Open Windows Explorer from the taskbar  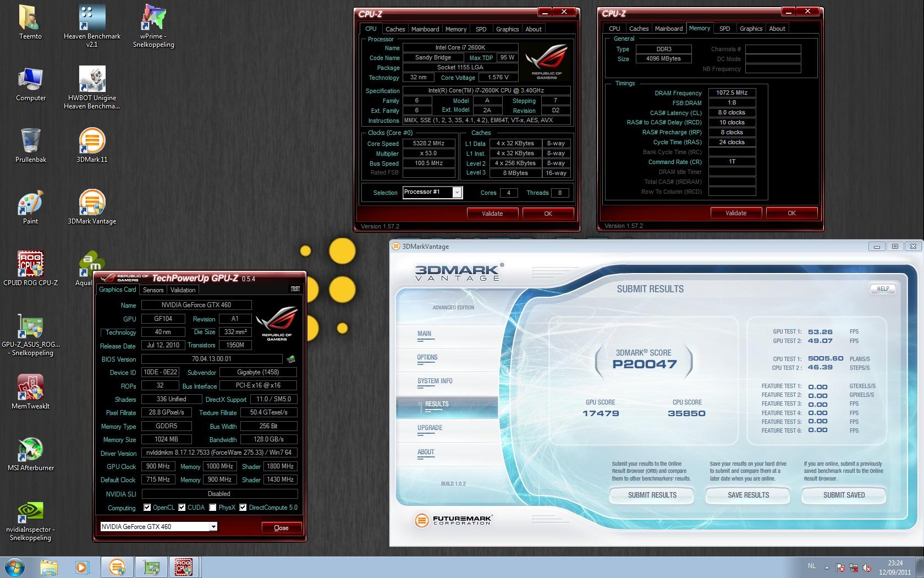coord(49,567)
